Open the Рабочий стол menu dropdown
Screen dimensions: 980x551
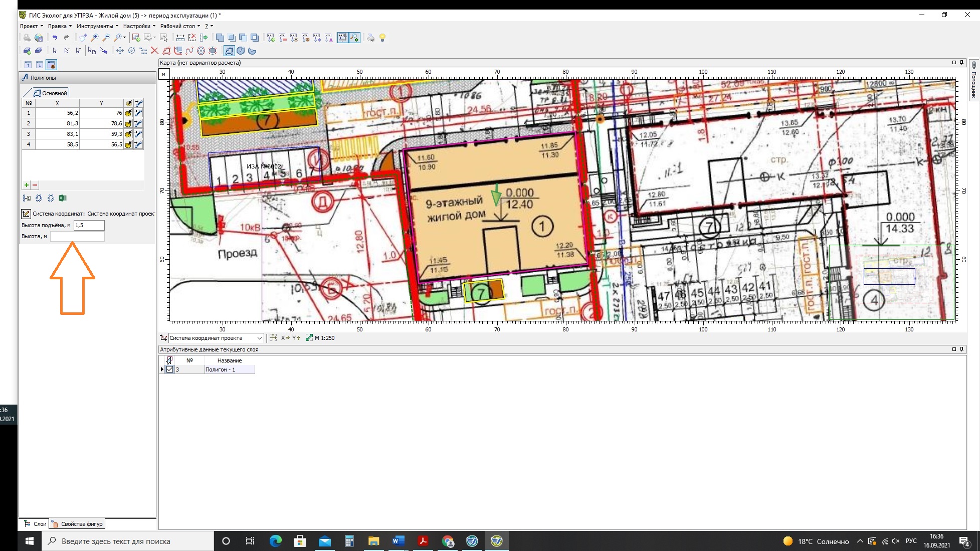point(180,26)
